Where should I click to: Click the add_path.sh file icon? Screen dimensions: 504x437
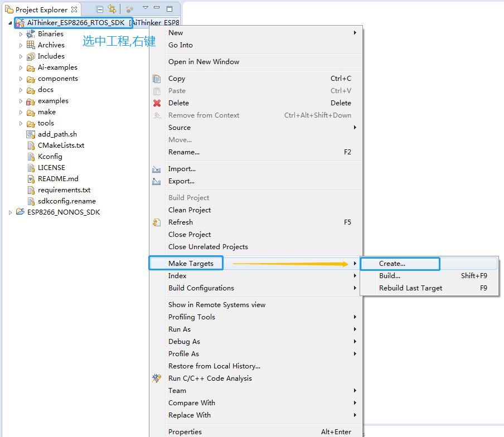[31, 134]
